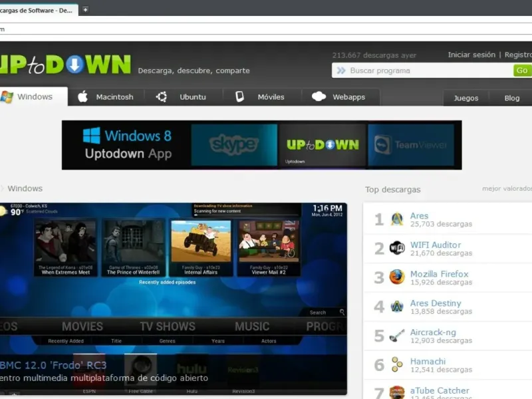Open the Skype banner tile

click(x=234, y=145)
